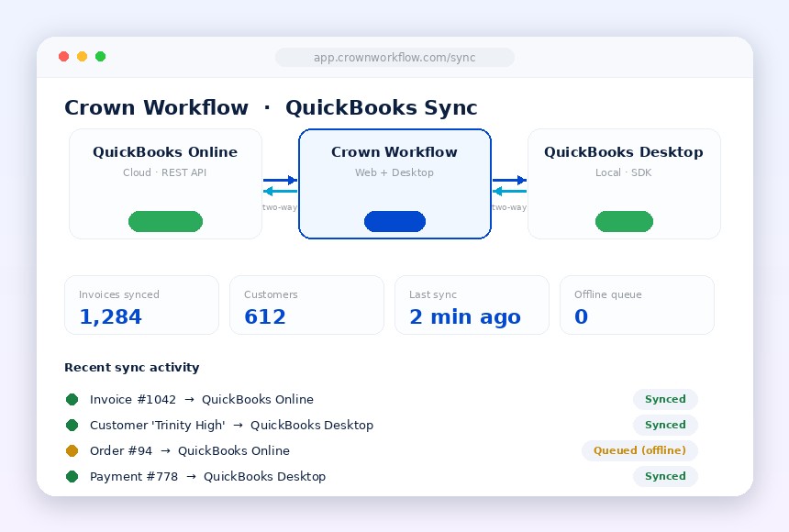Image resolution: width=789 pixels, height=532 pixels.
Task: Open the Last sync 2 min ago card
Action: point(472,305)
